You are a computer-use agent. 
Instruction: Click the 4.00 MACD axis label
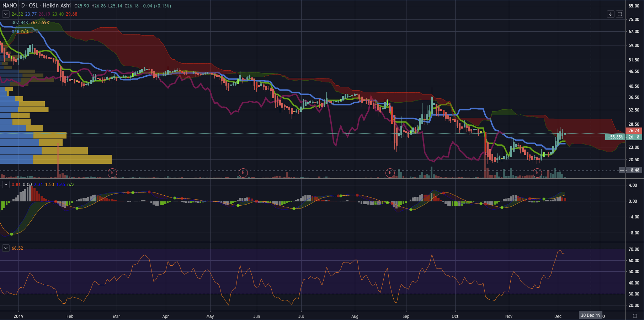click(x=633, y=185)
